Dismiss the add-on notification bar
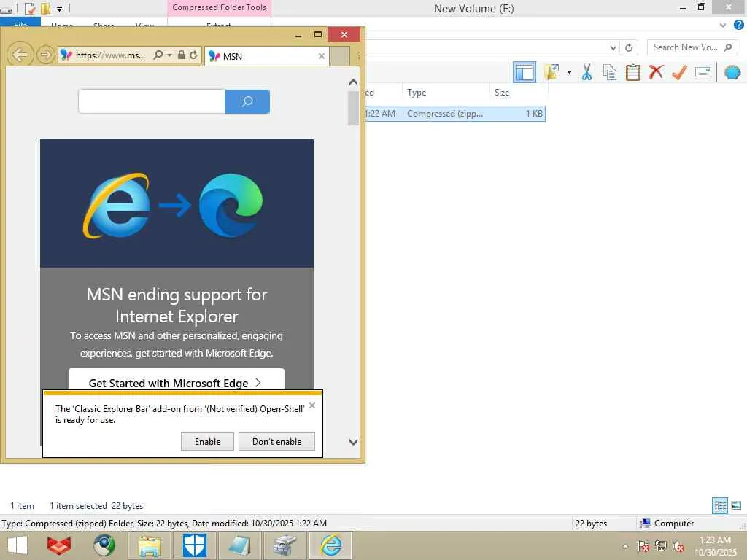747x560 pixels. (312, 405)
